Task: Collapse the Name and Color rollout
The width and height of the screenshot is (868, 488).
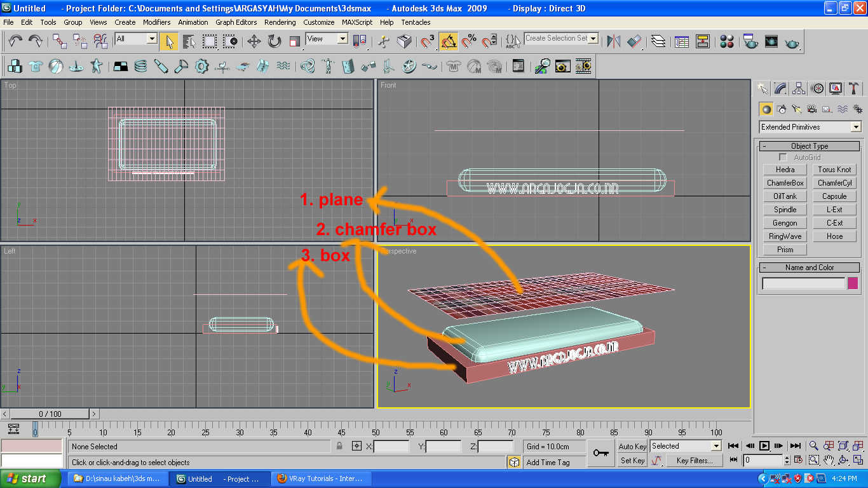Action: pos(810,268)
